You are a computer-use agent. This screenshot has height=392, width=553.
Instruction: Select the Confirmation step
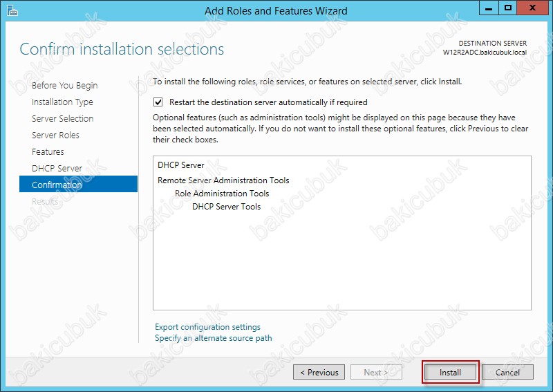[78, 184]
